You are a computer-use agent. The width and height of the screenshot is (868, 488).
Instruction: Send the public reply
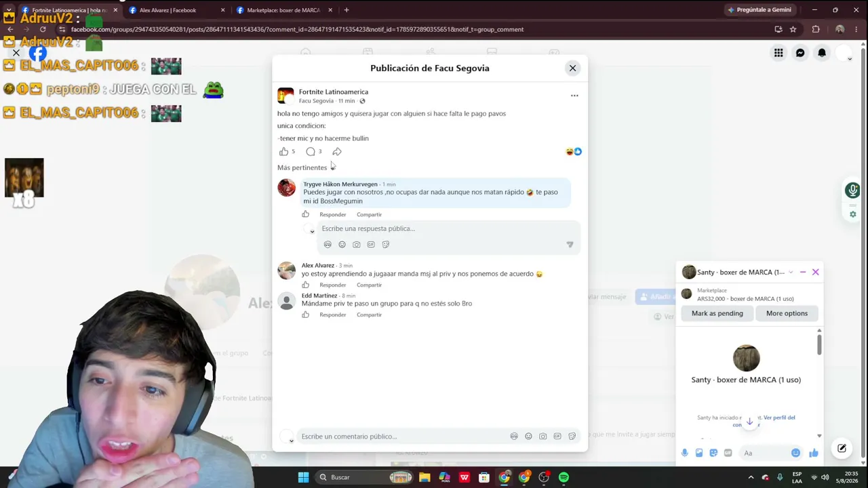[570, 245]
